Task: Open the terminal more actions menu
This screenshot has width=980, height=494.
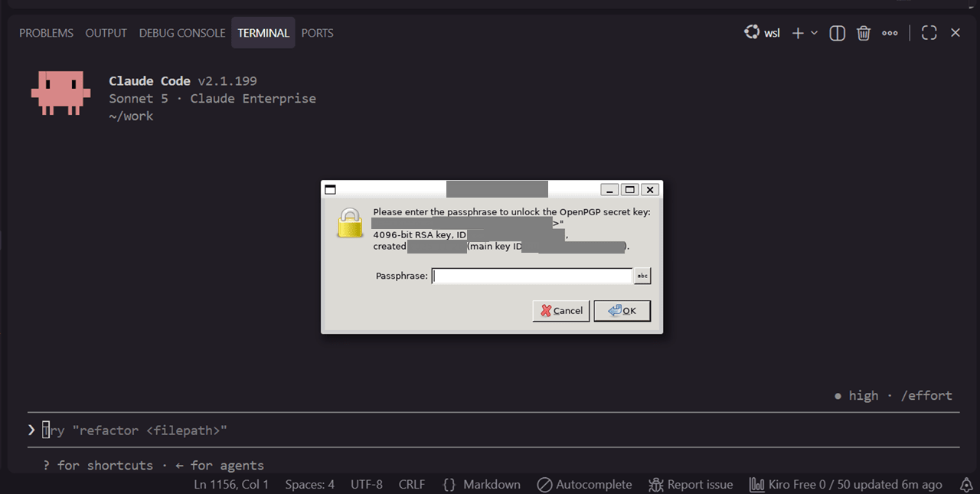Action: point(890,33)
